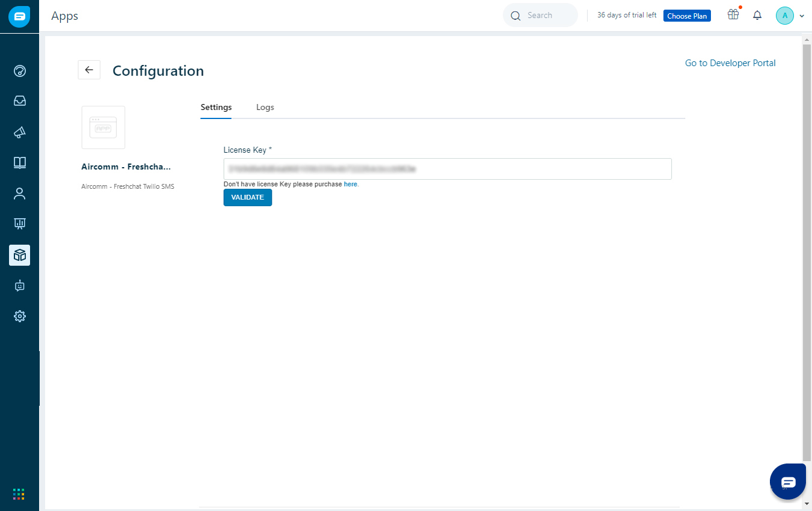This screenshot has height=511, width=812.
Task: Open the FAQ knowledge base book icon
Action: click(19, 163)
